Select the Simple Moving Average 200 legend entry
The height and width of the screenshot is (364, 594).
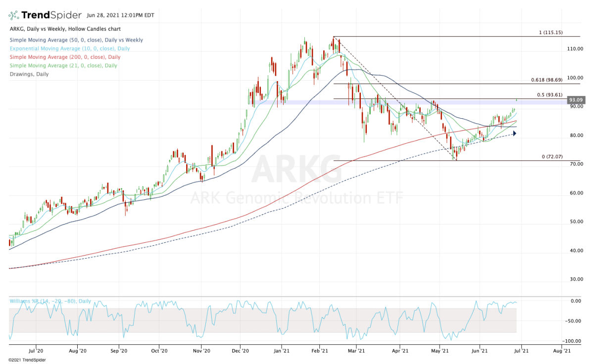point(64,57)
